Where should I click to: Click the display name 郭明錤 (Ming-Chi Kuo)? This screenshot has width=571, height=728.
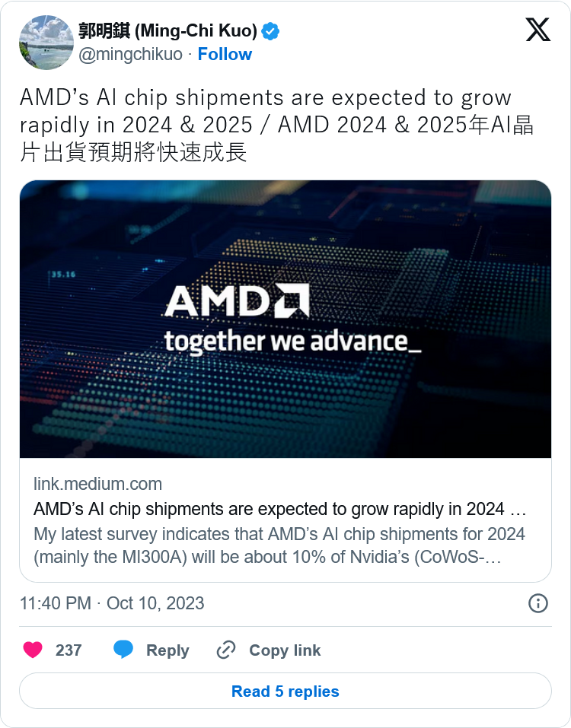pyautogui.click(x=167, y=31)
